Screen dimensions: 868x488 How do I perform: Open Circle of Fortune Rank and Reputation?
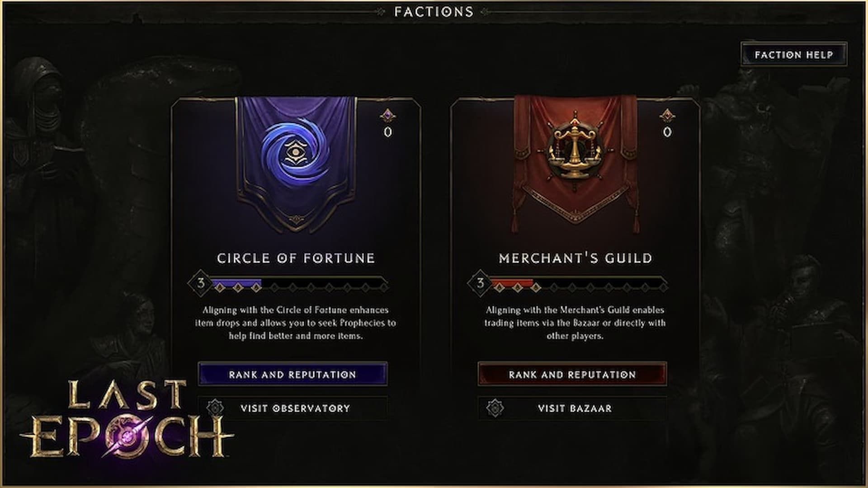[292, 374]
